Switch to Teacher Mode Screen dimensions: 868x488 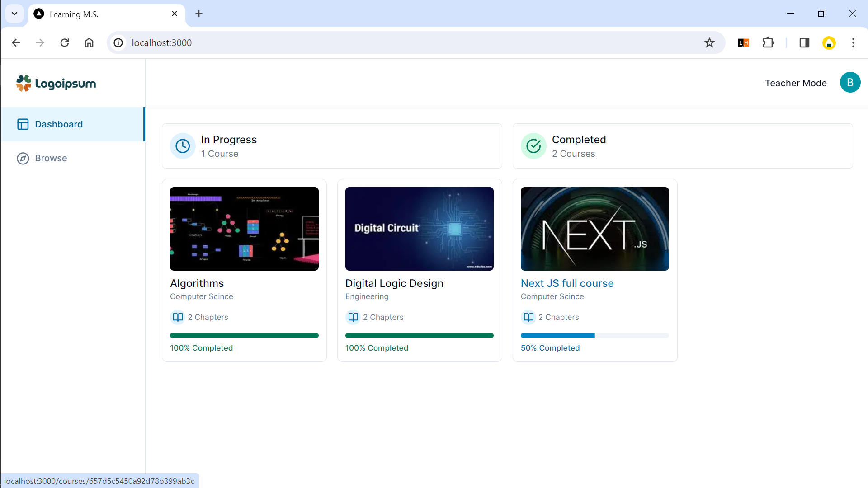[796, 83]
